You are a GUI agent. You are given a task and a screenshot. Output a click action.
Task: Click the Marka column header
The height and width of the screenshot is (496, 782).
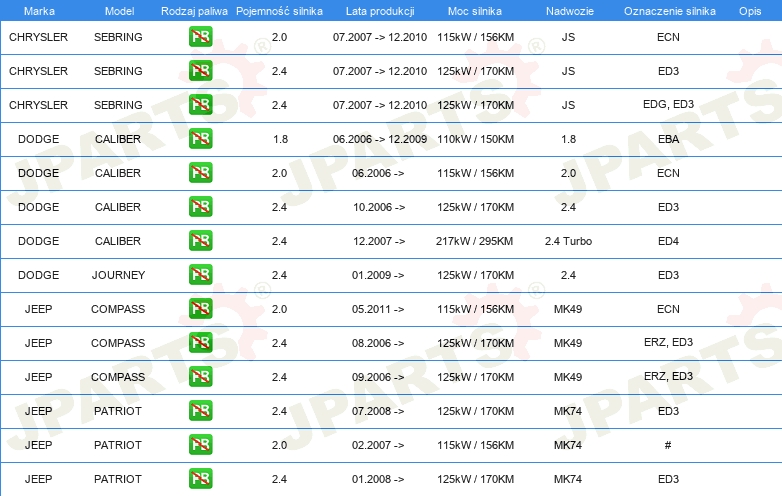pyautogui.click(x=39, y=11)
